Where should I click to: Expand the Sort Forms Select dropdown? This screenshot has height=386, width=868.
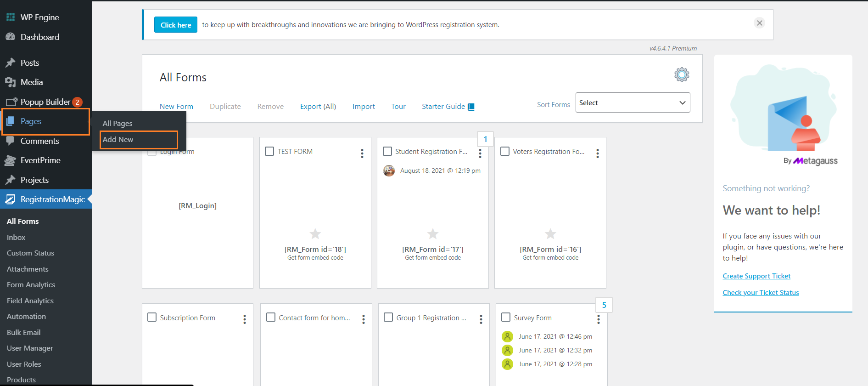[x=632, y=103]
